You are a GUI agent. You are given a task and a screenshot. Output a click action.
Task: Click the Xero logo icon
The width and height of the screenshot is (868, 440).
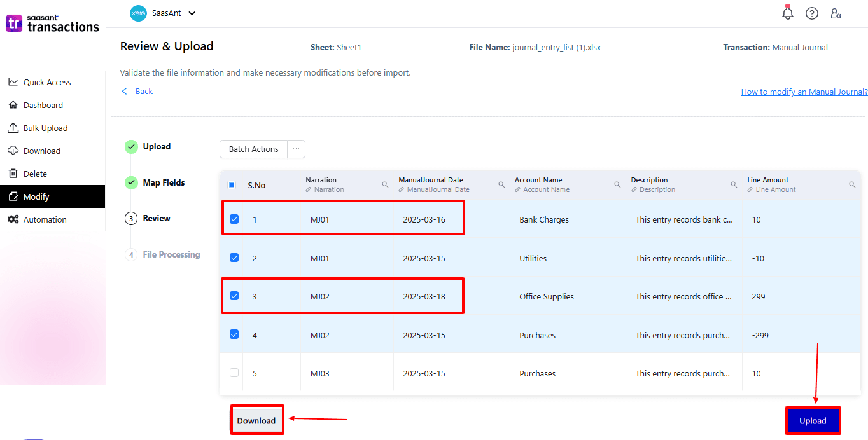point(138,13)
